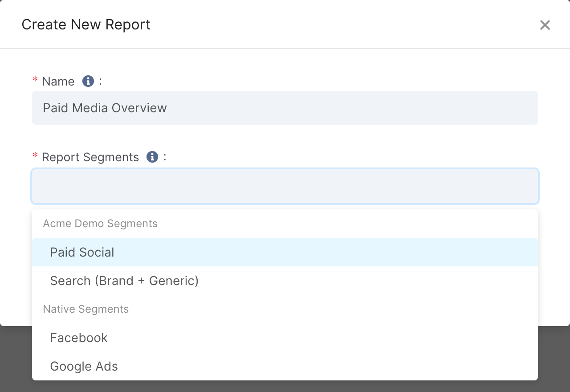570x392 pixels.
Task: Click the info icon beside Report Segments
Action: (x=152, y=157)
